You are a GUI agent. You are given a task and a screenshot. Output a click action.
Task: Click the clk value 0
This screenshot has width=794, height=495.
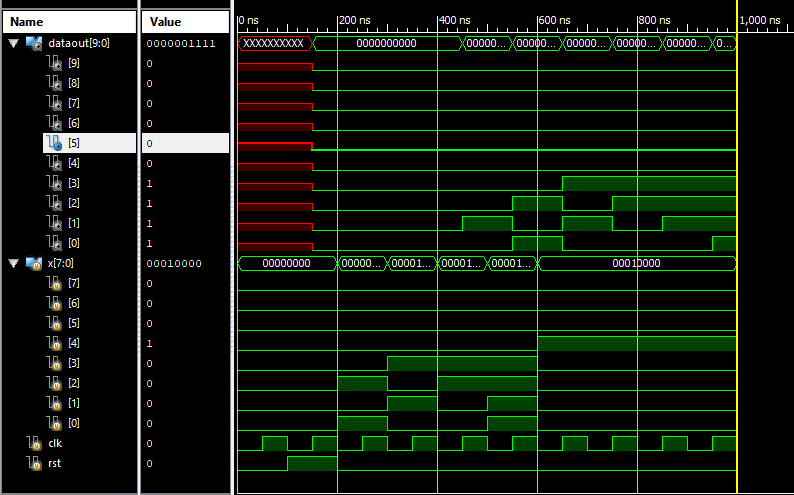pyautogui.click(x=149, y=443)
